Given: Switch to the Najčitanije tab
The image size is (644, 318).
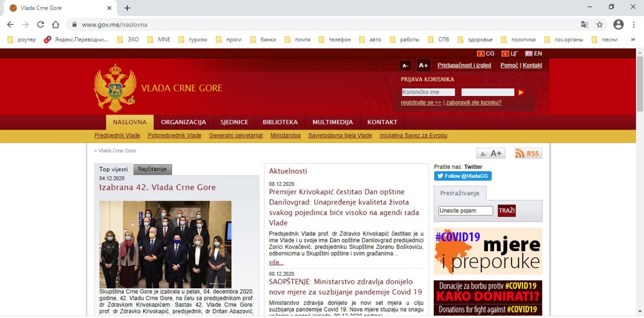Looking at the screenshot, I should [x=152, y=169].
